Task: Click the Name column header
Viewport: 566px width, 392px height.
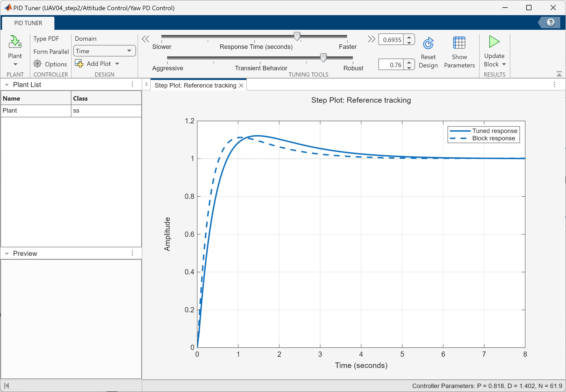Action: click(x=36, y=98)
